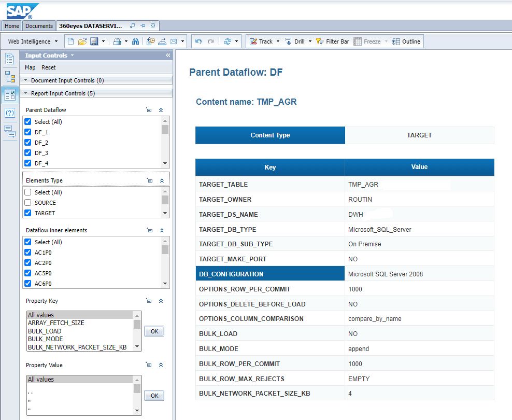
Task: Click dependencies icon for Property Key control
Action: coord(149,301)
